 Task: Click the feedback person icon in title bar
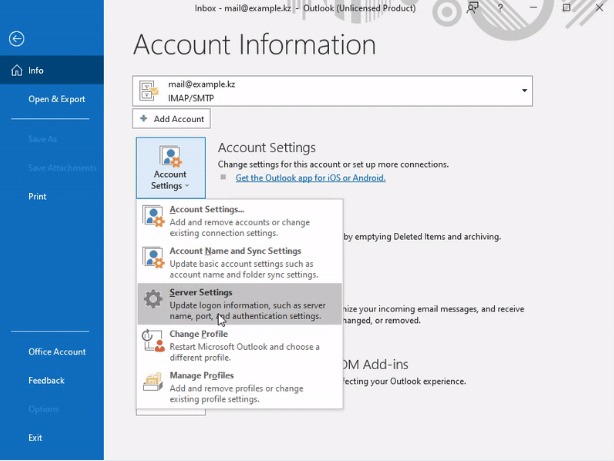coord(473,7)
